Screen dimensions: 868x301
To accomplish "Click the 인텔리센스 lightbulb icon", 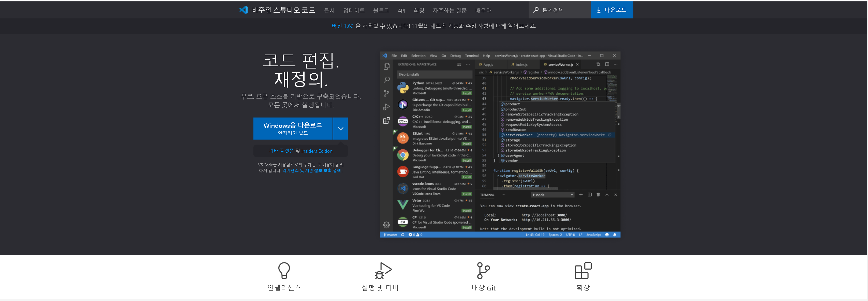I will (x=284, y=271).
